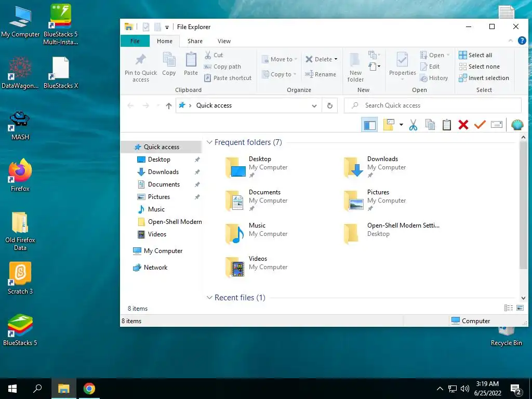Click the vertical scrollbar down arrow
The height and width of the screenshot is (399, 532).
coord(523,298)
